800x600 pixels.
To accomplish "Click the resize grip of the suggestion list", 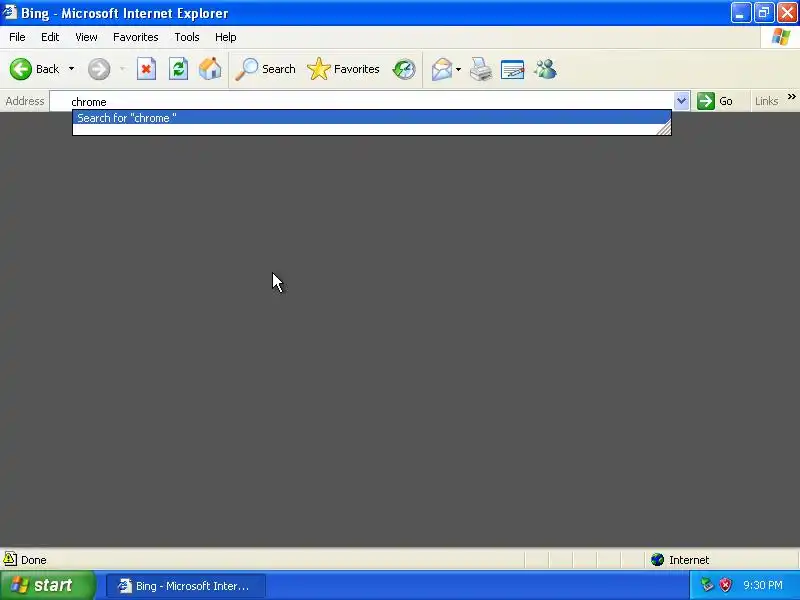I will (664, 128).
